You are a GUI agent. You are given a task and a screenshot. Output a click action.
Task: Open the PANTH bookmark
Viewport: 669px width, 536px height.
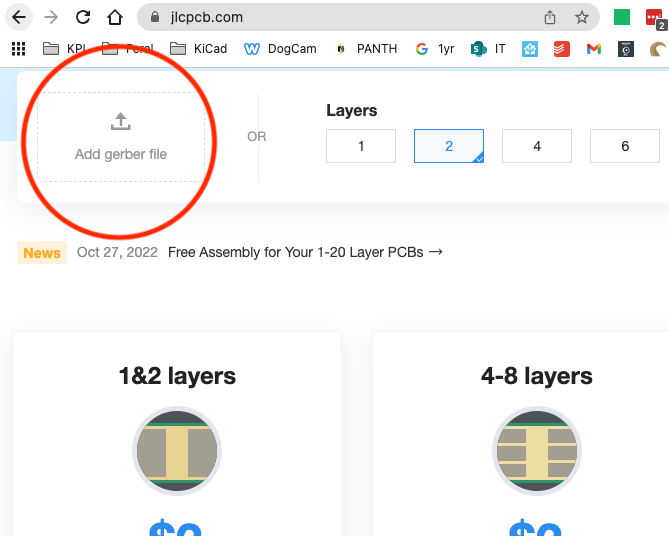(x=366, y=49)
